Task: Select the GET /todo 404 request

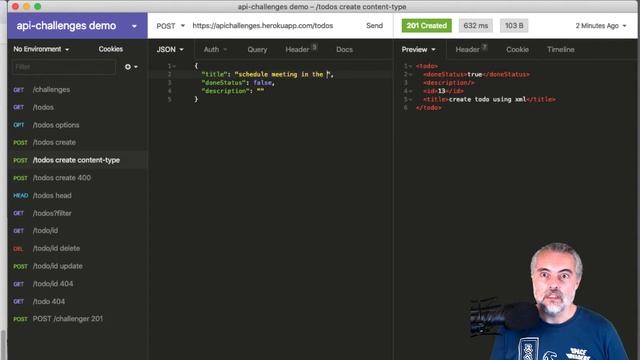Action: [x=78, y=301]
